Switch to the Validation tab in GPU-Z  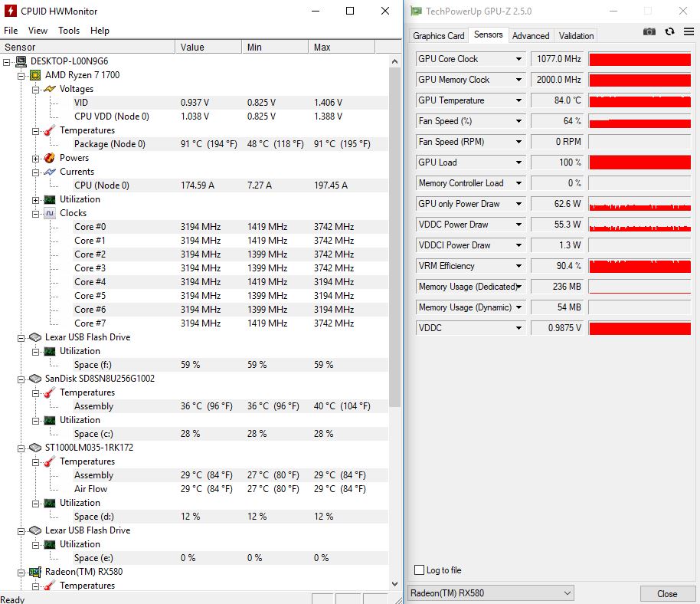pyautogui.click(x=576, y=36)
